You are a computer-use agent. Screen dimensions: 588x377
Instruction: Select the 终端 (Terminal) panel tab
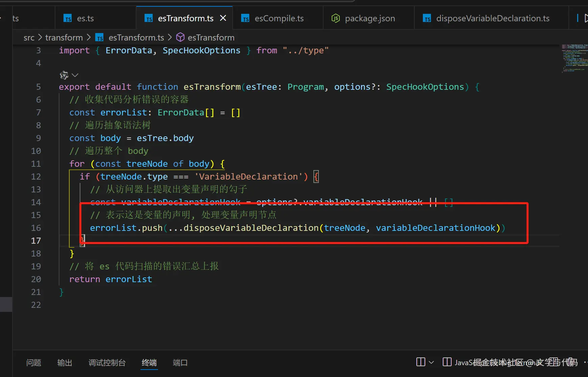coord(149,362)
